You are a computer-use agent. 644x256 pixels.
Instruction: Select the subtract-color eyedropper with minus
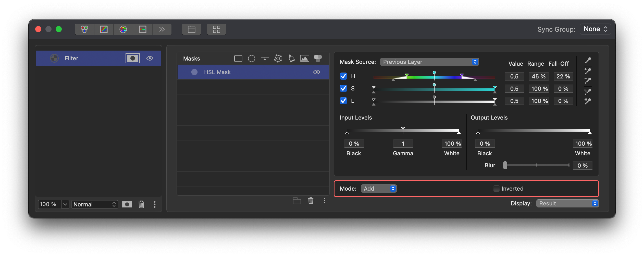(x=588, y=81)
